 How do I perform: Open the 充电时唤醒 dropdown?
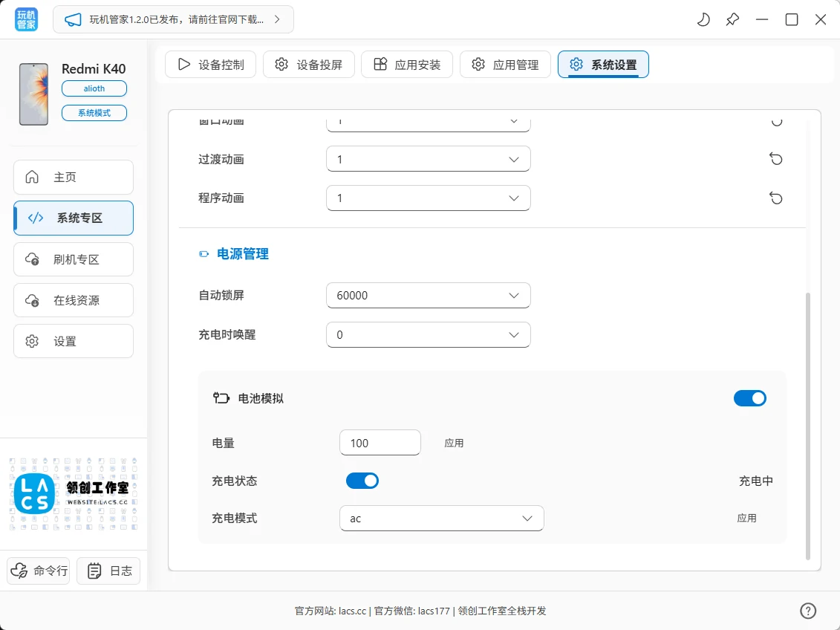tap(428, 334)
